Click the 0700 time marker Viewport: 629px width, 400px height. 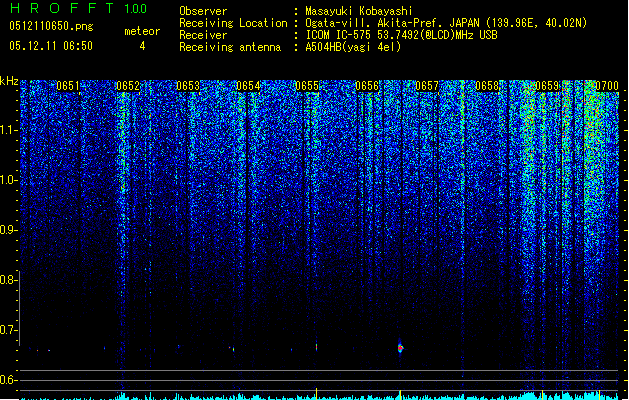(607, 86)
